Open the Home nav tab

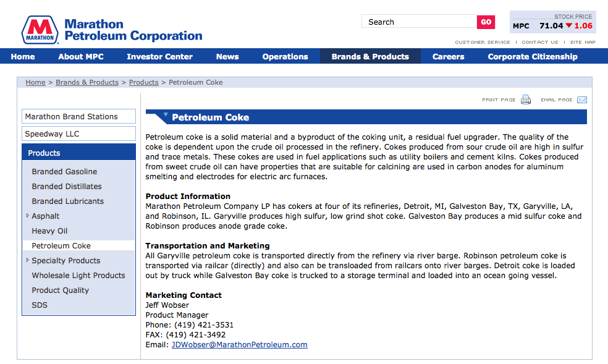[23, 57]
